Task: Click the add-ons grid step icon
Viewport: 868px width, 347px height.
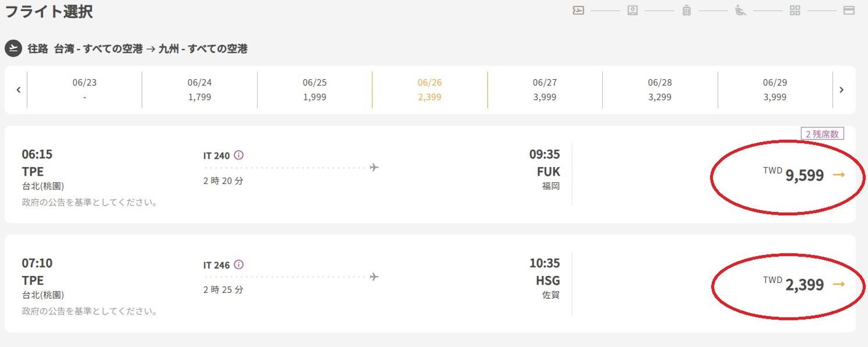Action: pyautogui.click(x=795, y=10)
